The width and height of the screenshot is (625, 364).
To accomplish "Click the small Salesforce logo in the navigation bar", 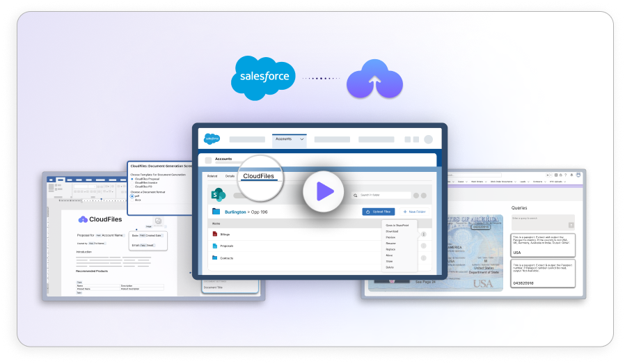I will tap(212, 139).
